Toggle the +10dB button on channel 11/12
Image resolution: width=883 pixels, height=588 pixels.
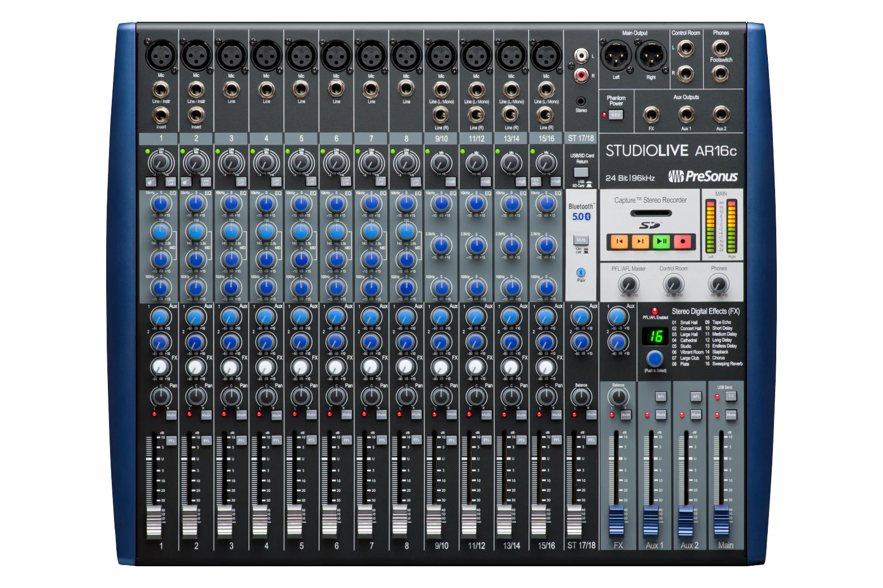(x=486, y=182)
